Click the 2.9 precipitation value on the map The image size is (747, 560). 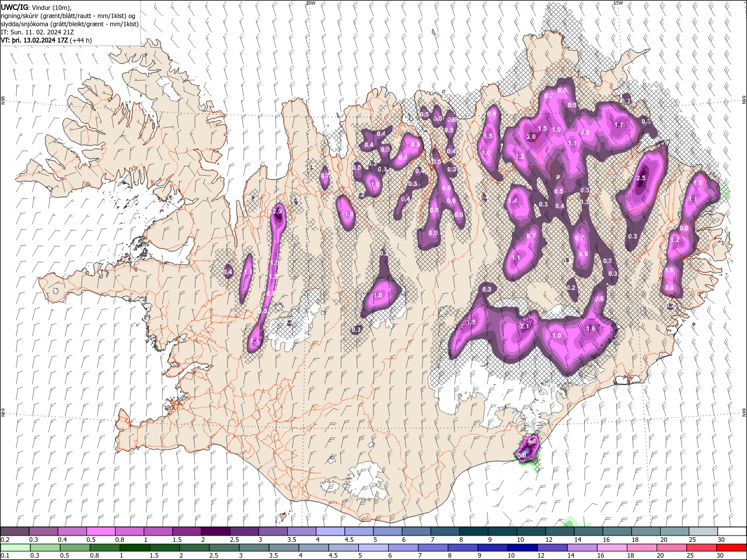(277, 212)
